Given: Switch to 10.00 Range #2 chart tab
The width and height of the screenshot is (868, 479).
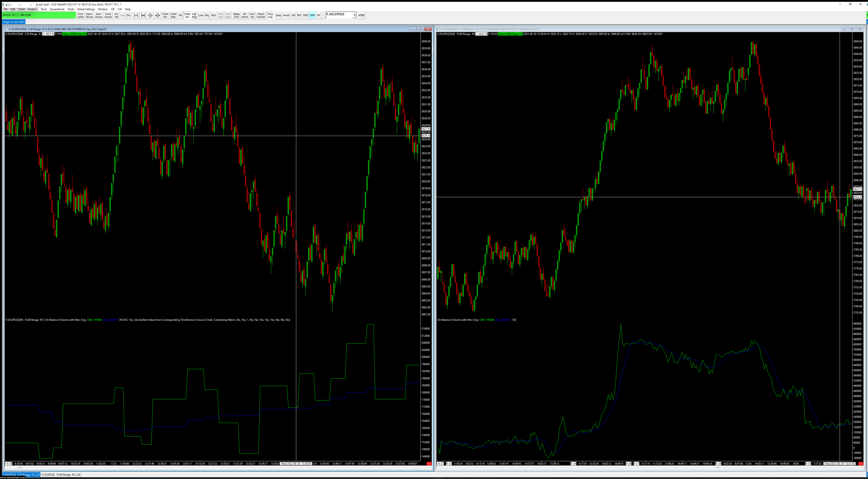Looking at the screenshot, I should 61,475.
